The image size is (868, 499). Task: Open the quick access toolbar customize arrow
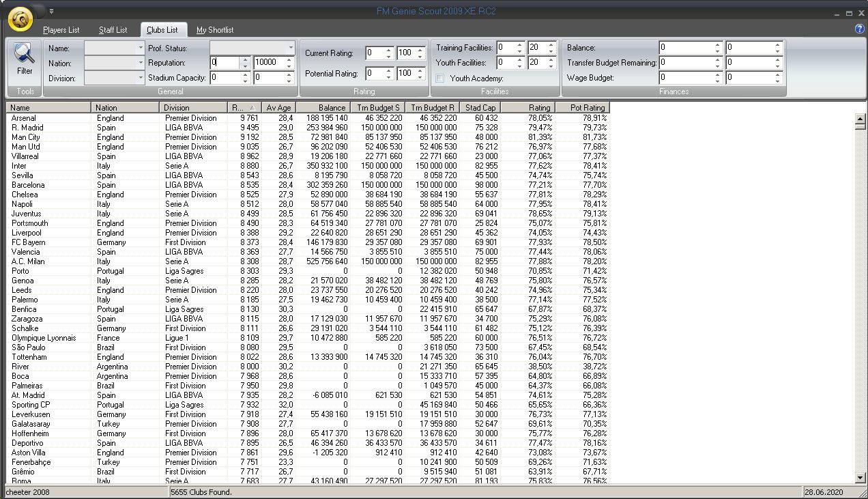pos(51,11)
